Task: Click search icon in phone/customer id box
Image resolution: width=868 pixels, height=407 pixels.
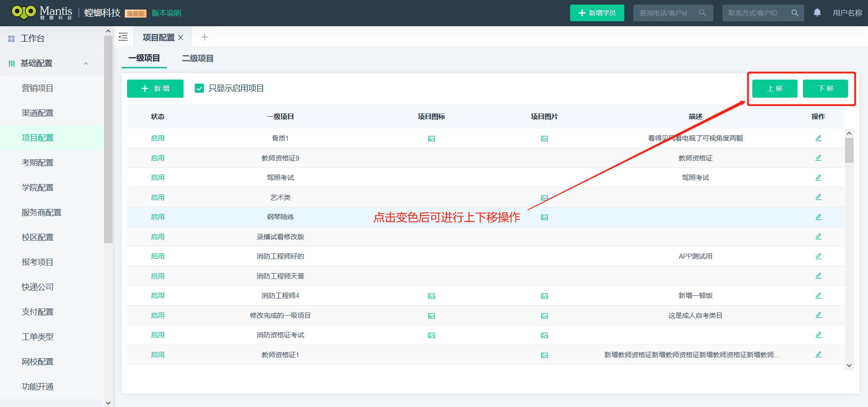Action: (702, 13)
